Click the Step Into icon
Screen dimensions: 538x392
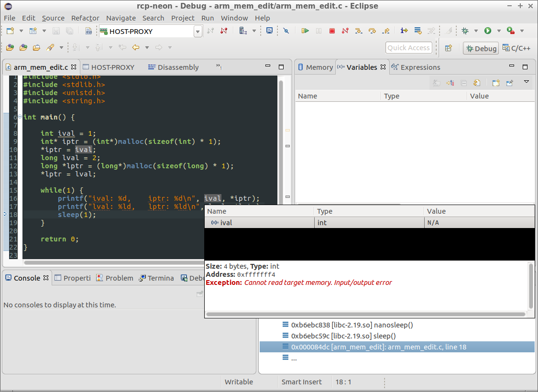[x=359, y=31]
